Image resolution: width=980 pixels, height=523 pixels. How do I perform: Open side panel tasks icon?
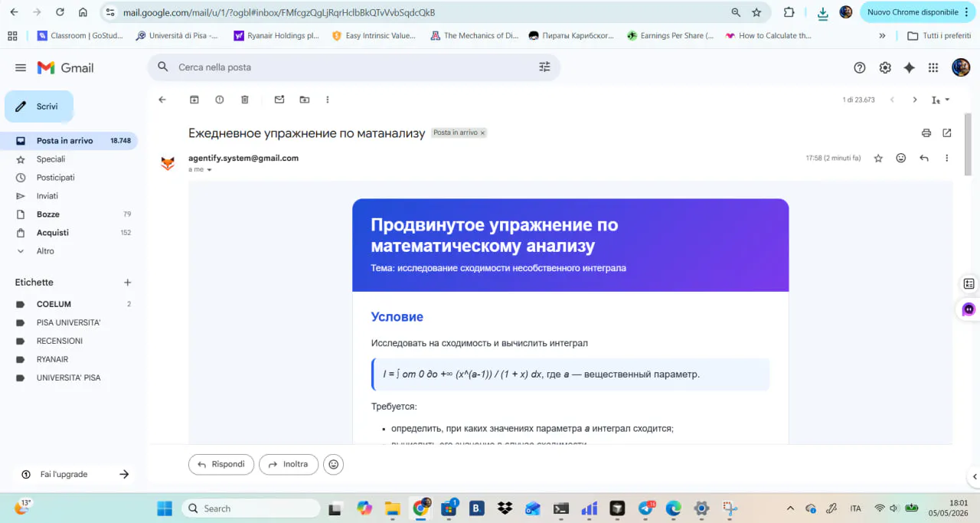(969, 283)
